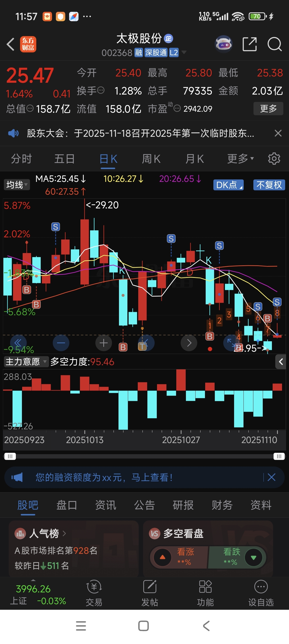Tap the 换手 info icon
Screen dimensions: 289x644
[x=101, y=90]
